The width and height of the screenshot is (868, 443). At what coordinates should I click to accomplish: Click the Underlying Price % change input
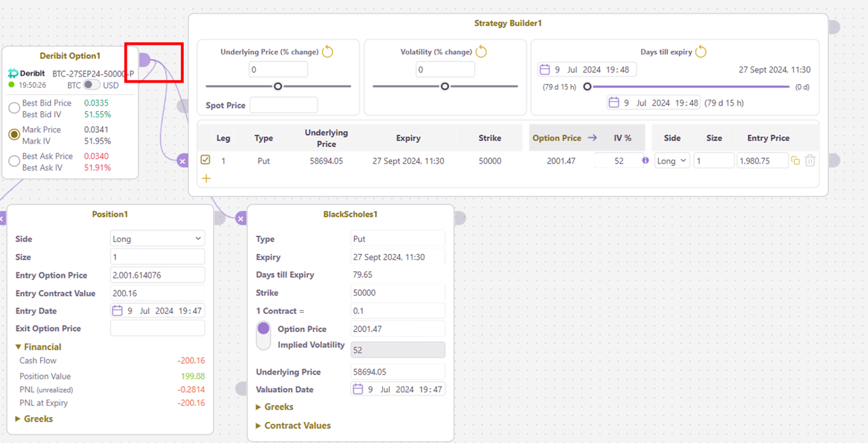(278, 69)
